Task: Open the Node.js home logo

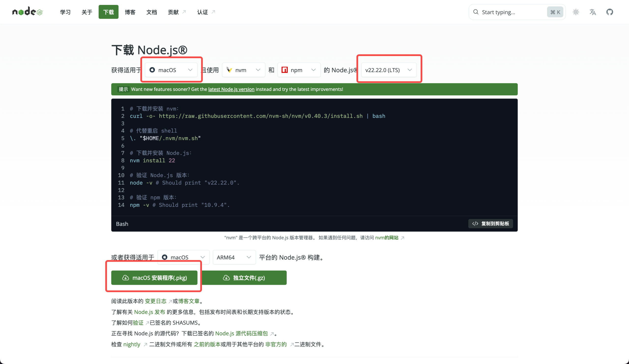Action: (28, 12)
